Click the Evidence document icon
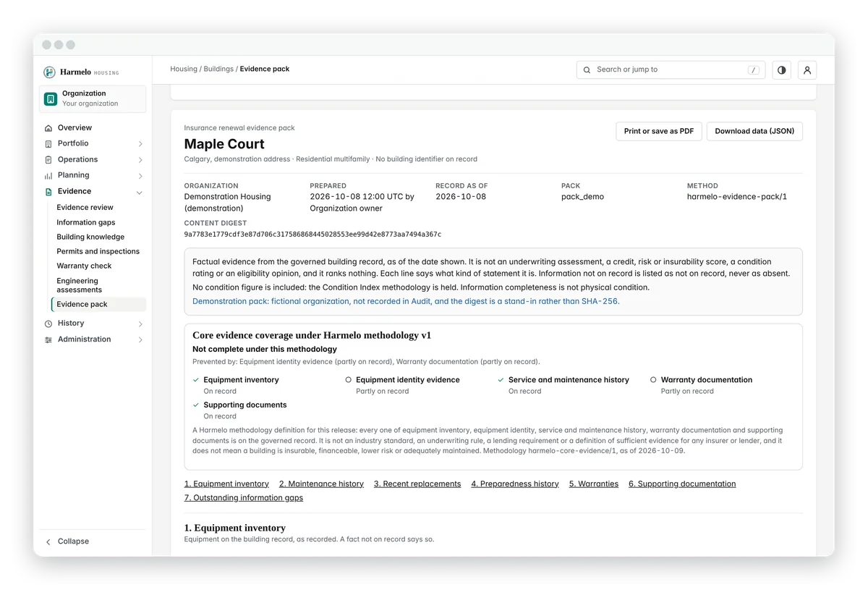 [x=48, y=192]
